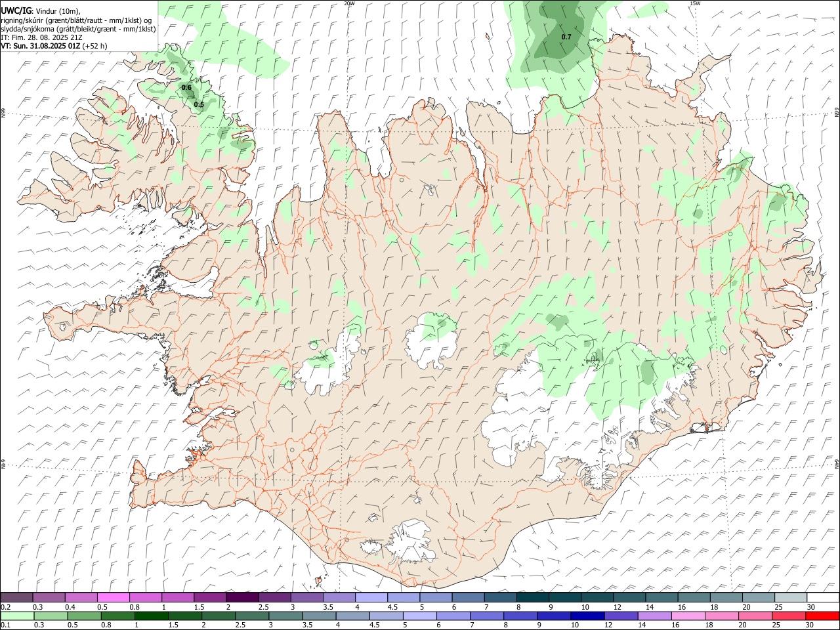Click the upper-row swatch between 4 and 4.5

pyautogui.click(x=371, y=598)
